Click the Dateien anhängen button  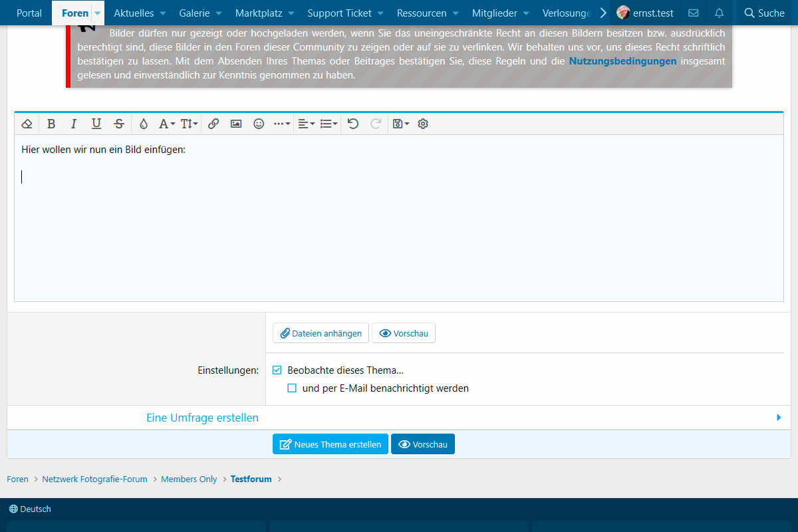321,333
